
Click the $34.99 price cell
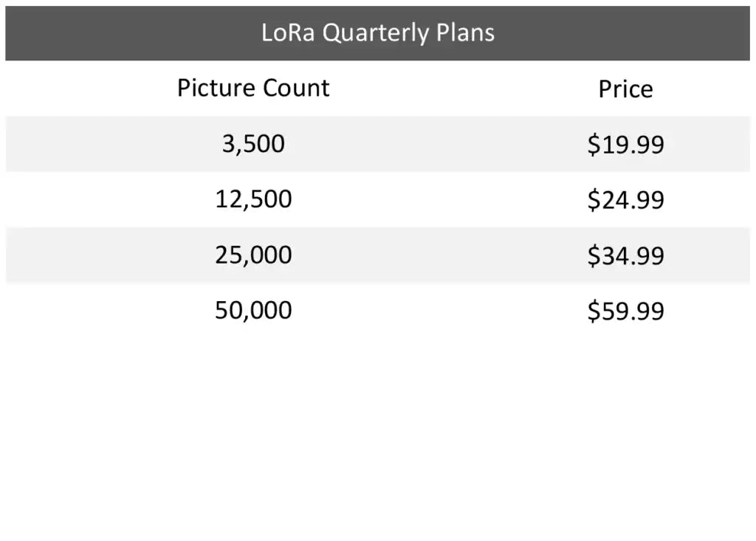click(x=625, y=255)
